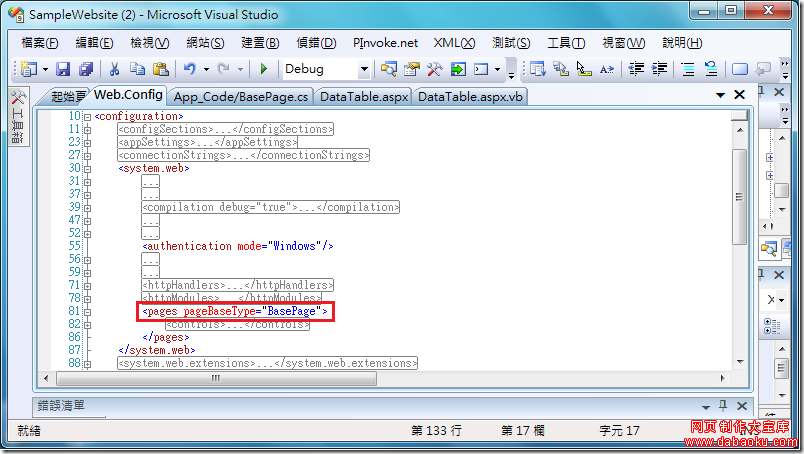Open the XML(X) menu
Viewport: 804px width, 454px height.
(454, 43)
